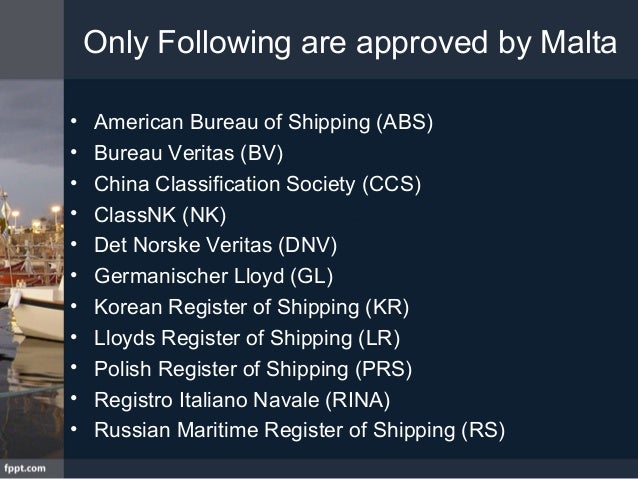Click the Germanischer Lloyd (GL) entry
The width and height of the screenshot is (638, 479).
pyautogui.click(x=214, y=276)
